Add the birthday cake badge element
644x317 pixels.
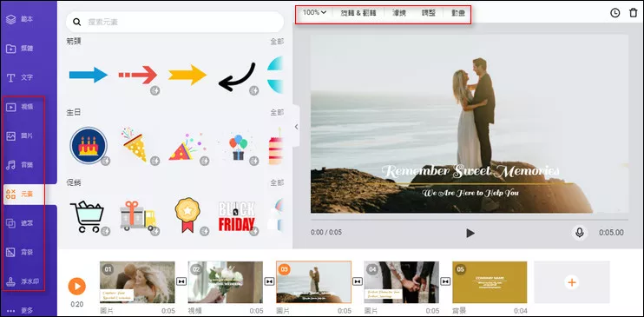click(x=89, y=146)
